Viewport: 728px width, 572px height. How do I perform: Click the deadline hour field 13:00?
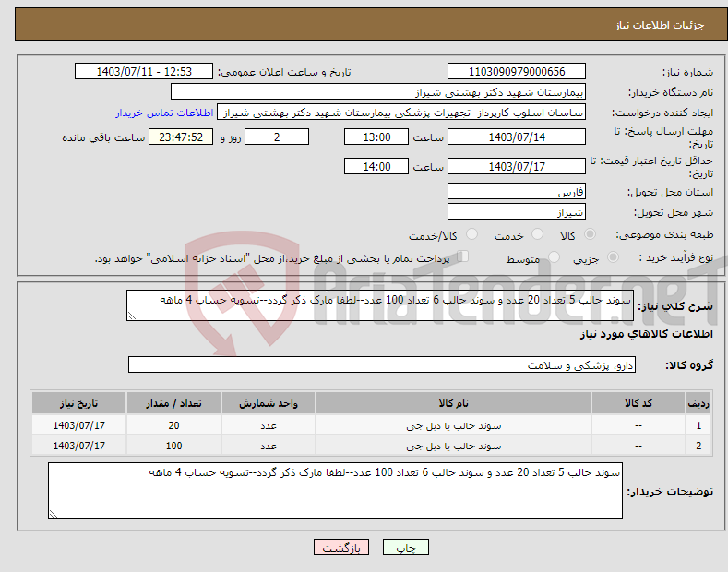pyautogui.click(x=376, y=137)
